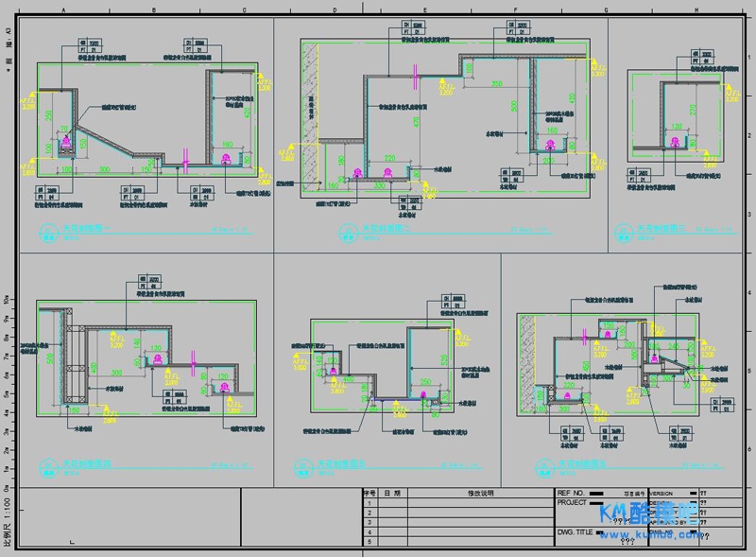Click the detail marker circle of 天花剖面图四
The image size is (756, 557).
click(49, 468)
